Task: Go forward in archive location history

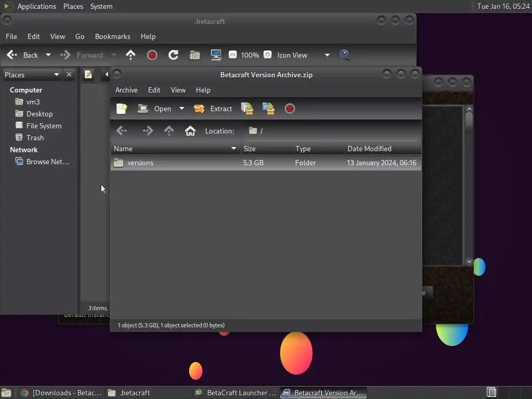Action: tap(148, 131)
